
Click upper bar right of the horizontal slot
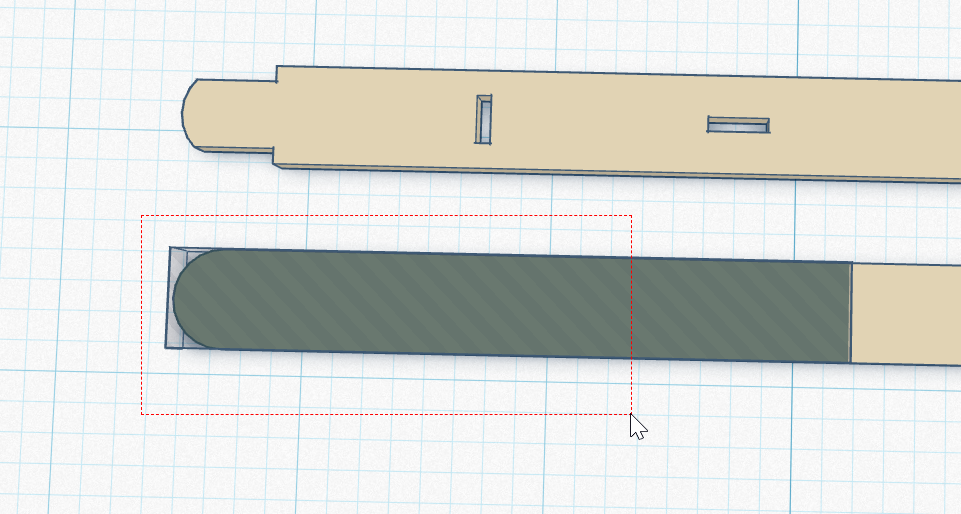coord(860,130)
